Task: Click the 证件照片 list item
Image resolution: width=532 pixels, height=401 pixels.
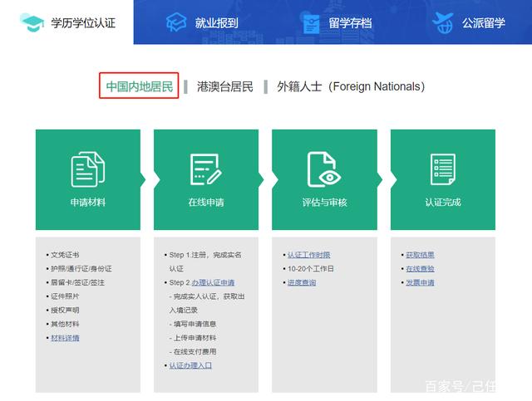Action: 65,296
